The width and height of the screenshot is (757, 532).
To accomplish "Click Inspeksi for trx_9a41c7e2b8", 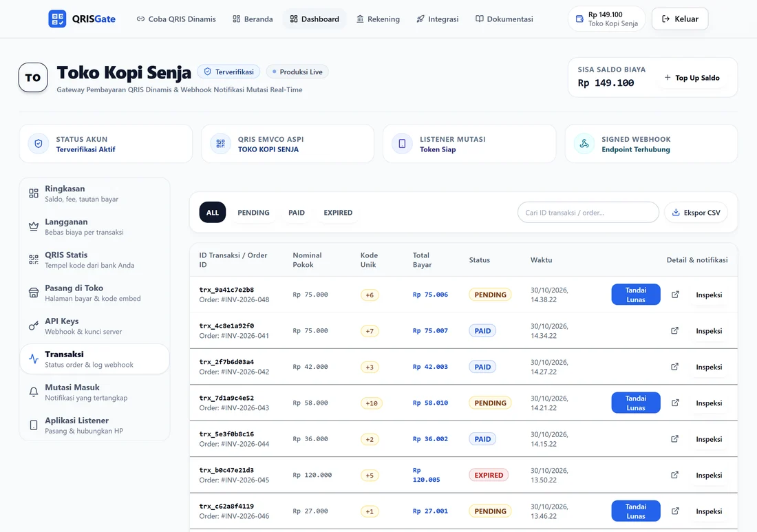I will pos(709,295).
